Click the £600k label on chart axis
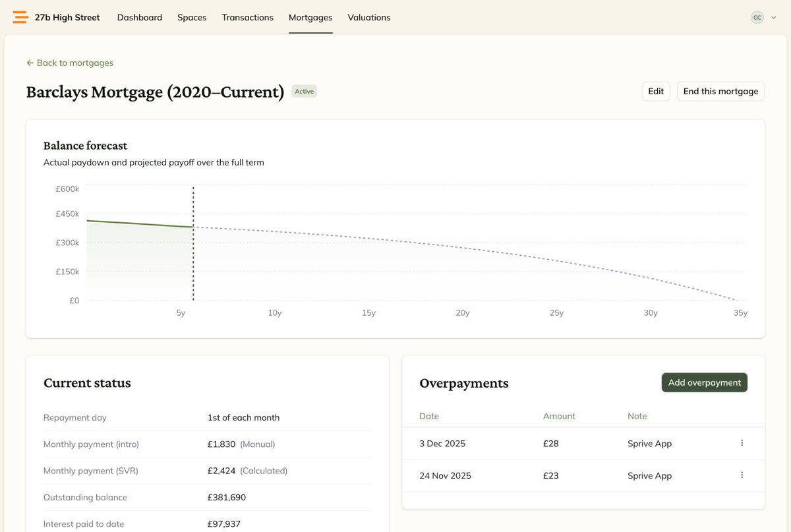The width and height of the screenshot is (791, 532). [67, 189]
